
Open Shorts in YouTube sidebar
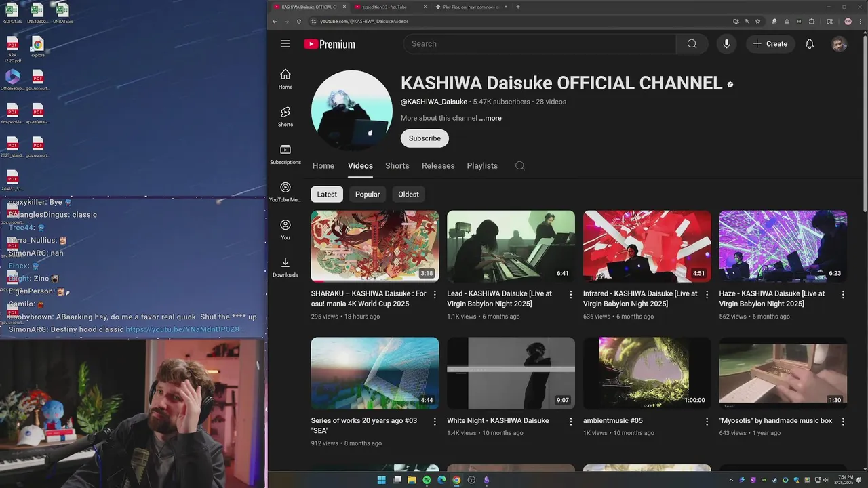click(x=285, y=117)
